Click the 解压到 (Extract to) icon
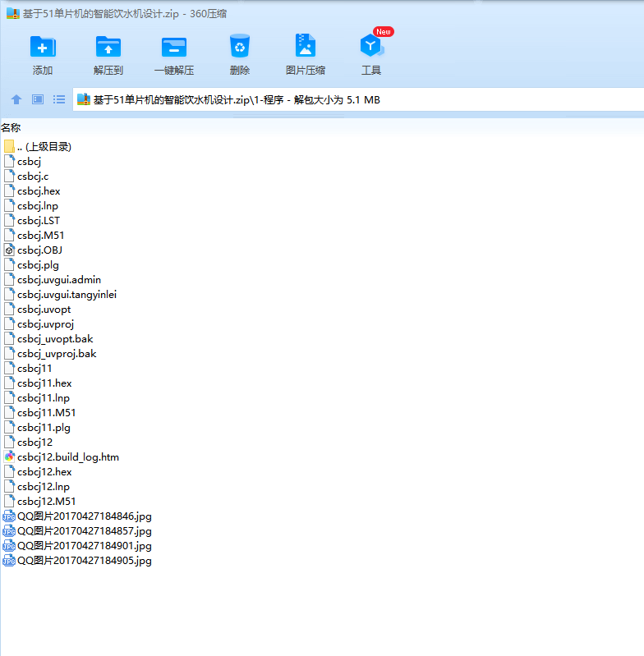The image size is (644, 656). pos(108,47)
